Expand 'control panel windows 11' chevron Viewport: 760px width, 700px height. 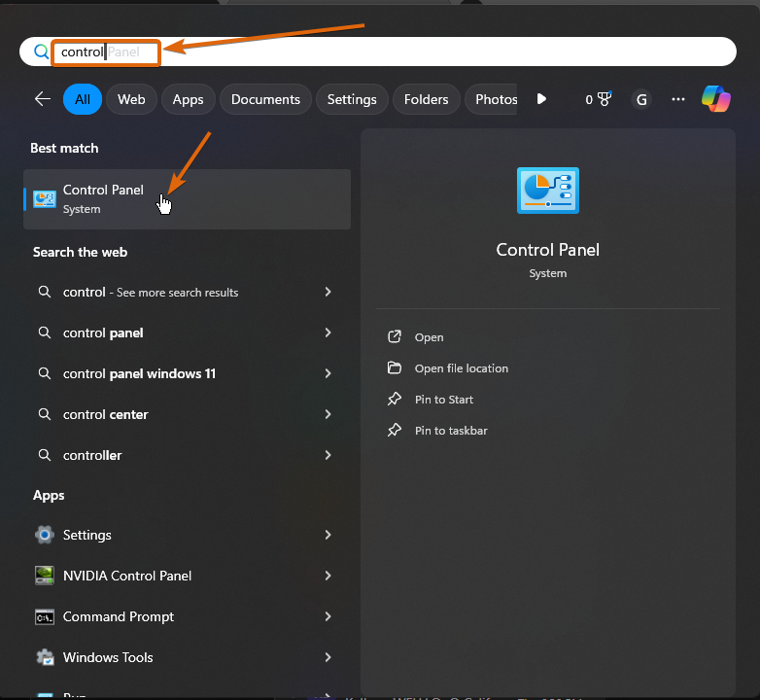(328, 373)
